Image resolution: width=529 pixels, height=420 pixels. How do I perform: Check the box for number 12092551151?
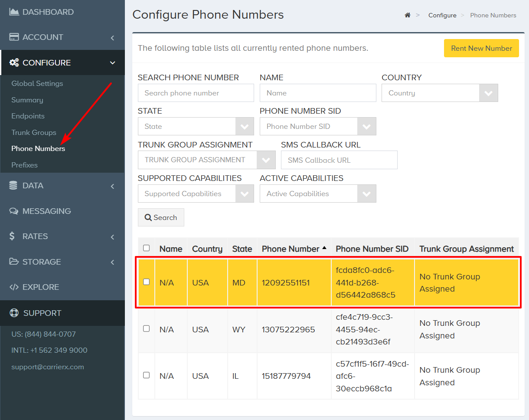146,282
